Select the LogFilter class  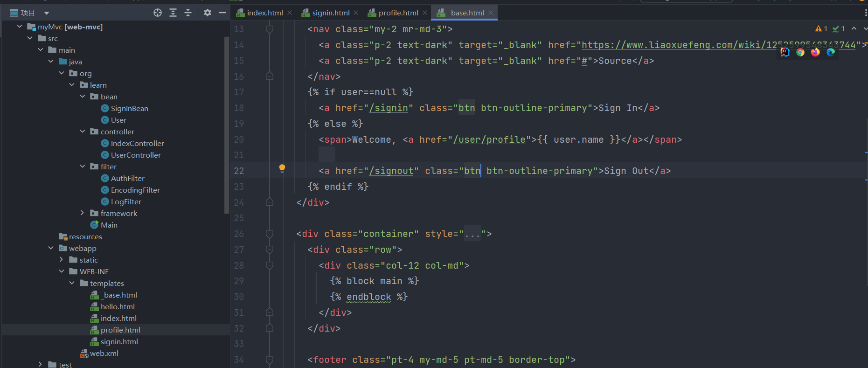pos(126,201)
